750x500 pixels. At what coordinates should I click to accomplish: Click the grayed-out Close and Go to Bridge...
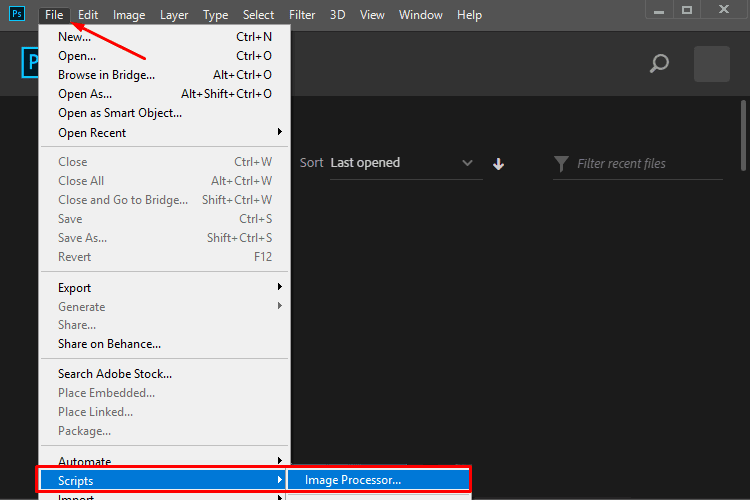click(x=165, y=200)
